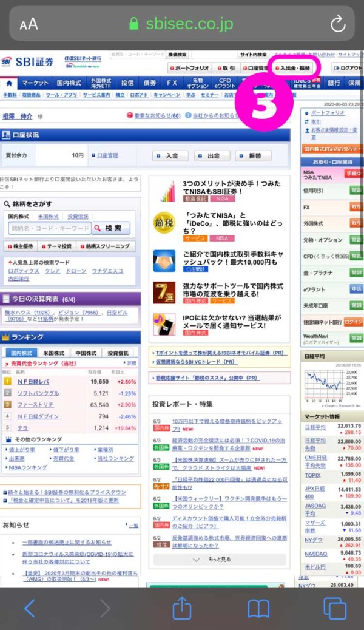Open the ポートフォリオ link in the right sidebar
Viewport: 364px width, 630px height.
(328, 113)
